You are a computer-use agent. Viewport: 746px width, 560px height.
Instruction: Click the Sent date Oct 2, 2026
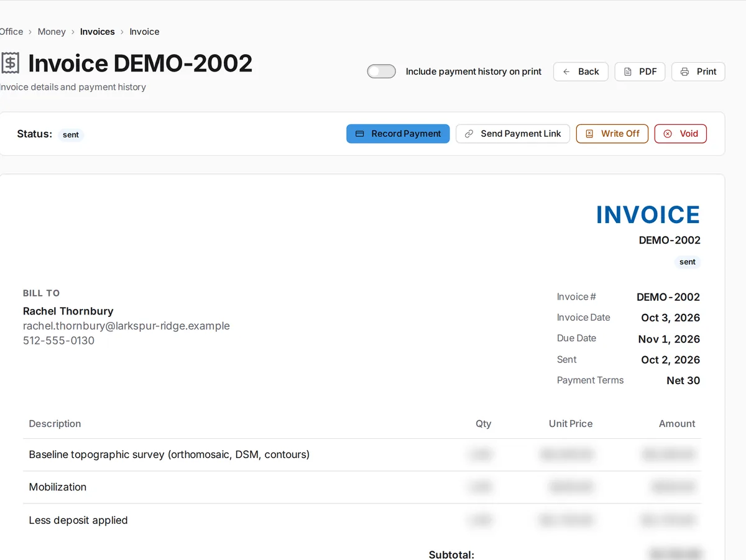pos(670,360)
